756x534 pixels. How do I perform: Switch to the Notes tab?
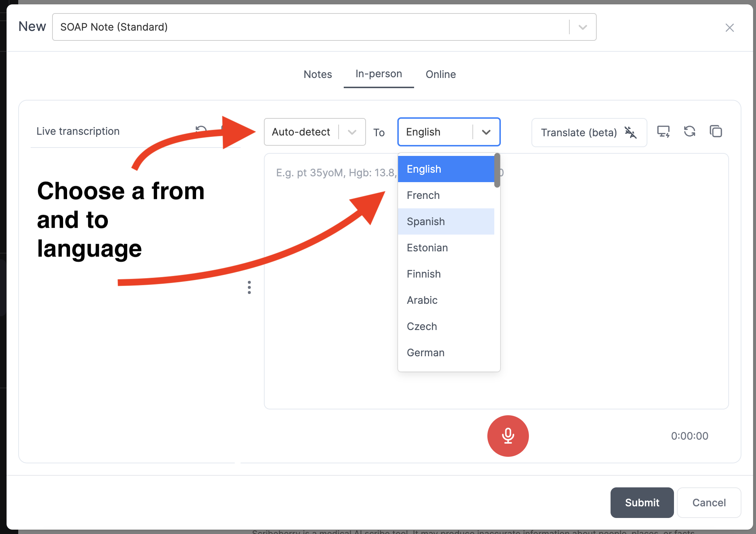pos(317,74)
